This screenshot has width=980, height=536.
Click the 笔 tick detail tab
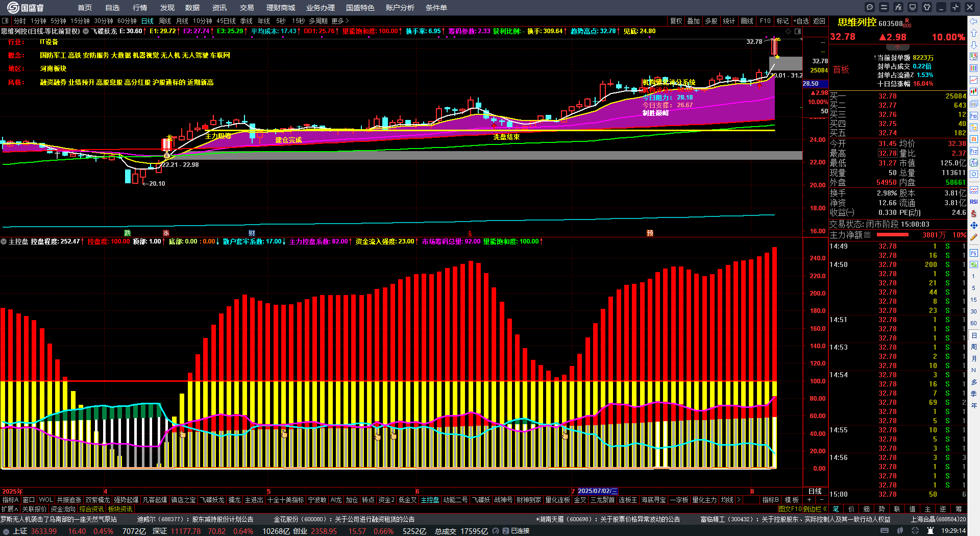coord(836,509)
